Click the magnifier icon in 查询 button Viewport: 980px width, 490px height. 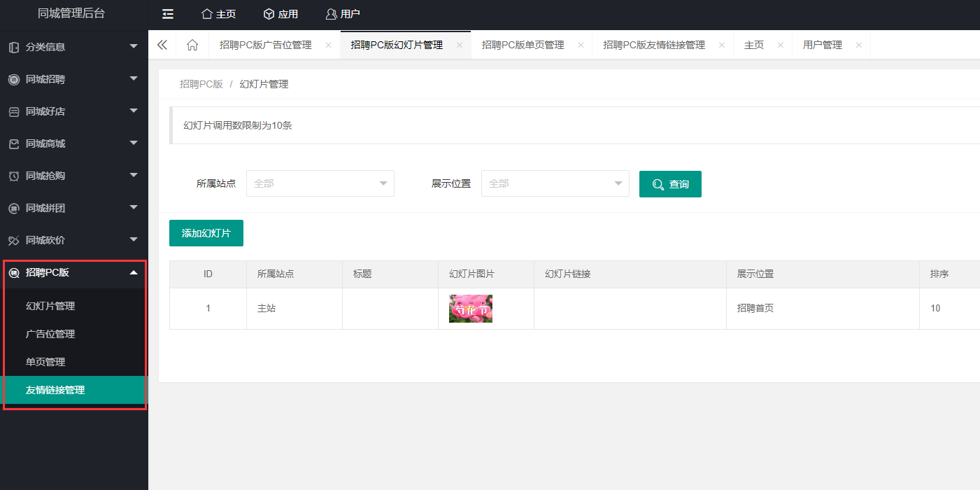pyautogui.click(x=658, y=184)
